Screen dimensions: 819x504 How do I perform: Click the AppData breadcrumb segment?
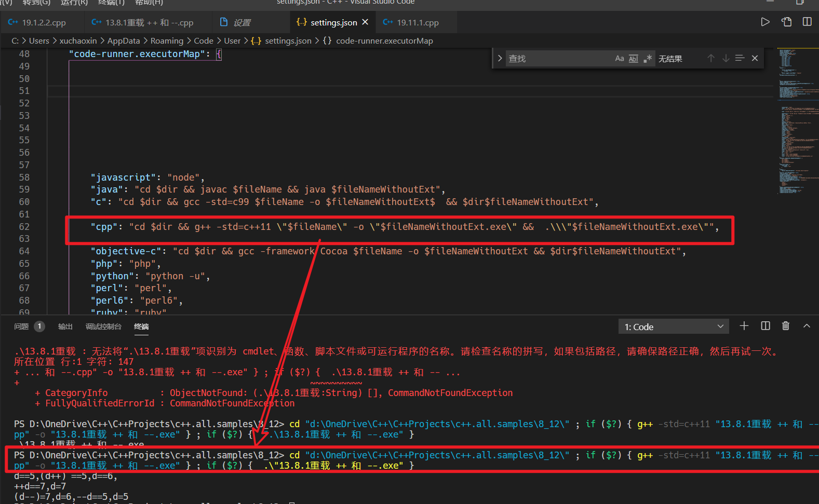pos(124,40)
